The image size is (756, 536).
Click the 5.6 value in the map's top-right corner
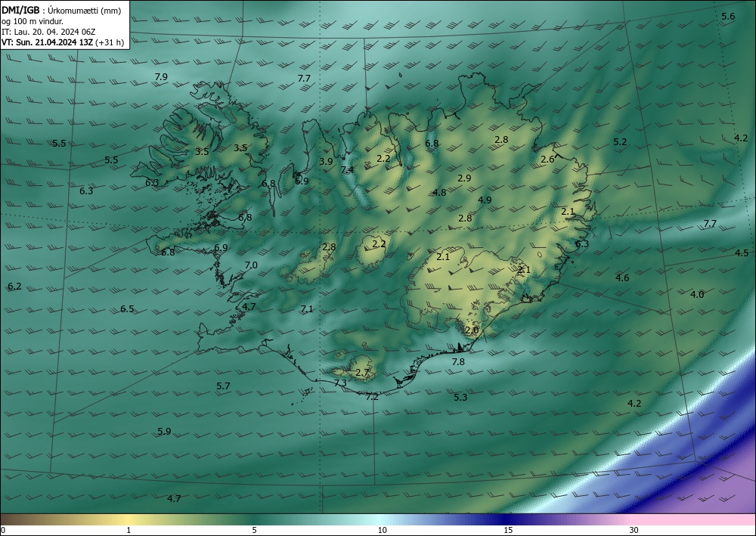(728, 17)
